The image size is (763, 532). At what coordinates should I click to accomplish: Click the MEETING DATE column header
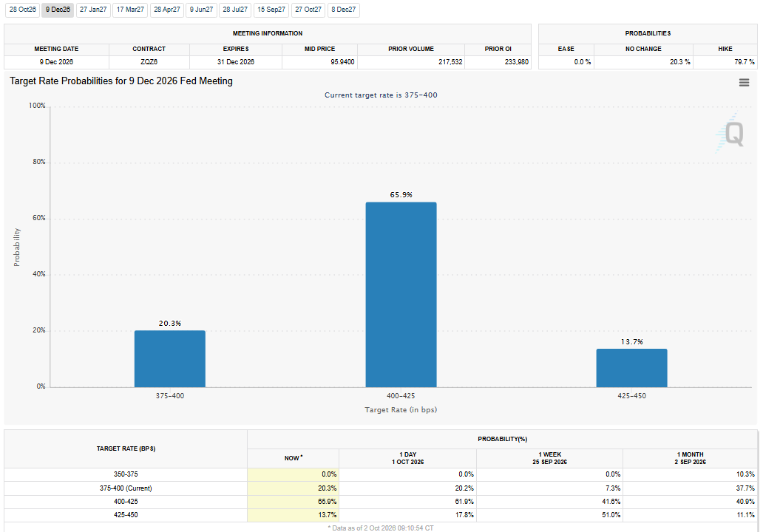[x=56, y=49]
